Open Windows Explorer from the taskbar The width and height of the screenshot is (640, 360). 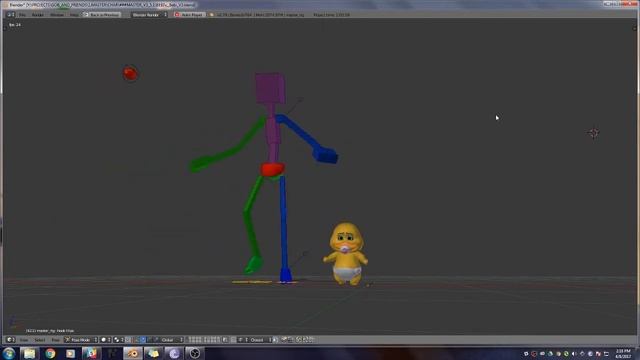click(29, 353)
